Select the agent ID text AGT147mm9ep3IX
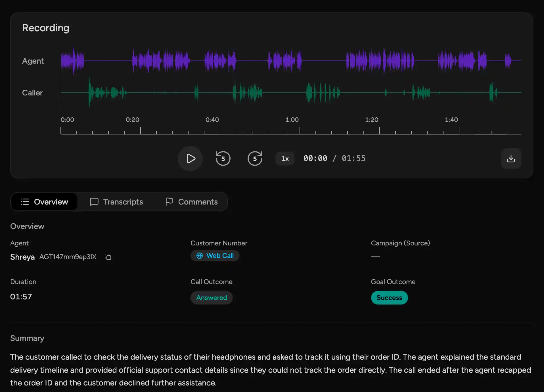This screenshot has width=544, height=392. pyautogui.click(x=68, y=257)
